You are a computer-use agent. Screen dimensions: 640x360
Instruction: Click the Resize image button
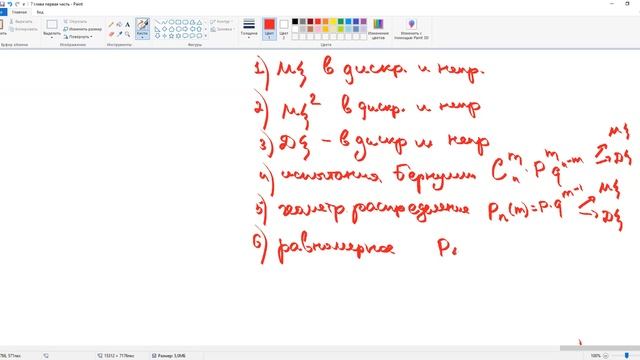(82, 29)
